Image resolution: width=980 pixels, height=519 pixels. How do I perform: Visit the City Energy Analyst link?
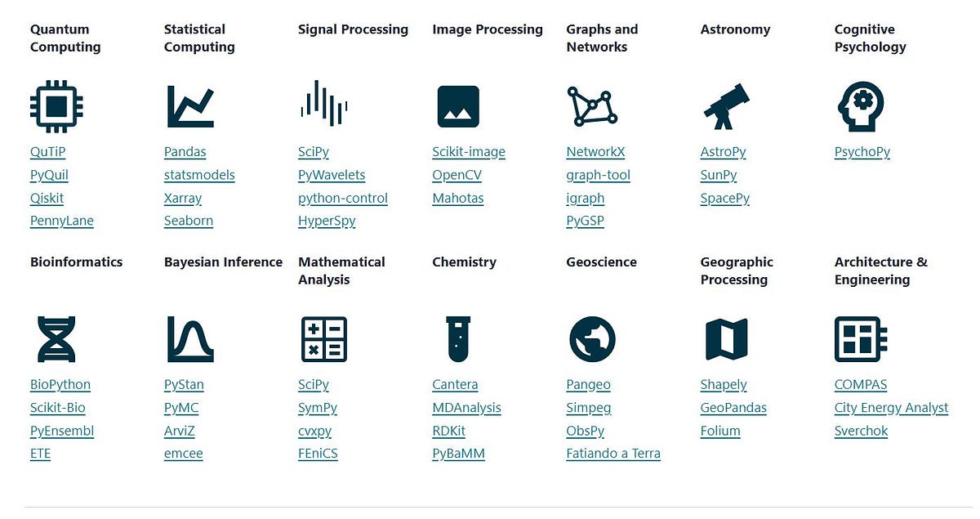[x=891, y=408]
